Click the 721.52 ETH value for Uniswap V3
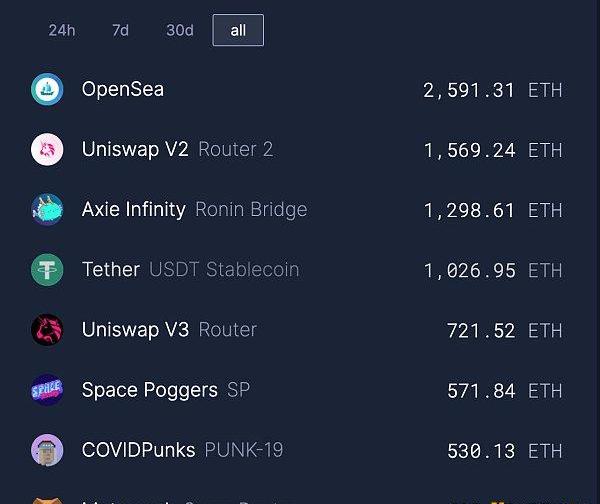 pyautogui.click(x=504, y=330)
